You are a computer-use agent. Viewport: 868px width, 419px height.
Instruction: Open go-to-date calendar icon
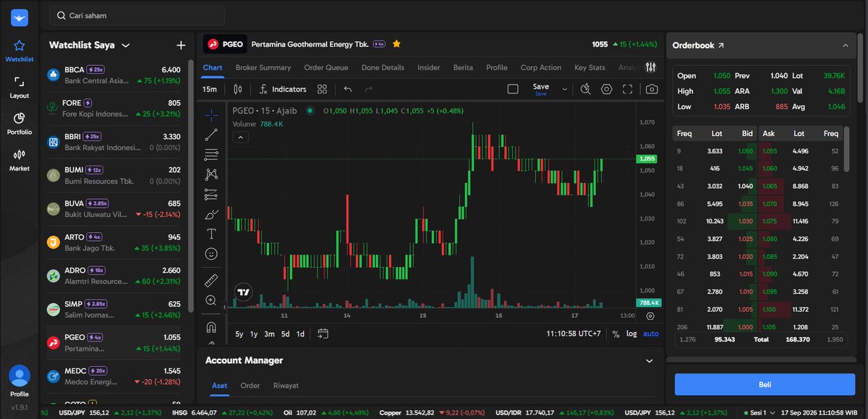tap(323, 334)
